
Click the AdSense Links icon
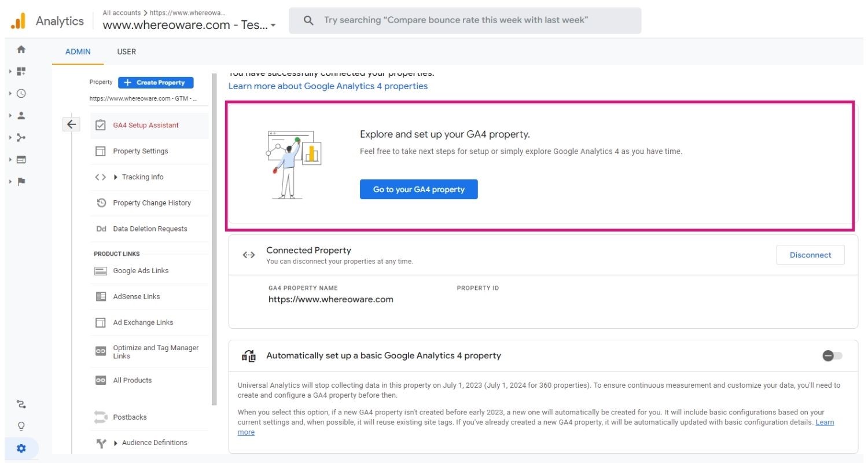(x=101, y=296)
